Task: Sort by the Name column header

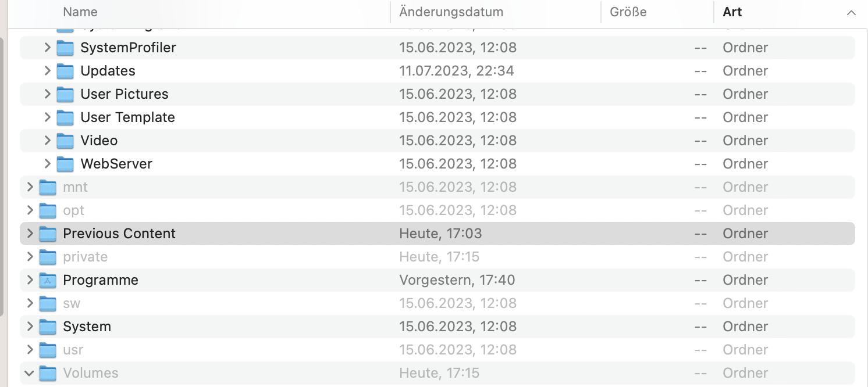Action: pos(80,12)
